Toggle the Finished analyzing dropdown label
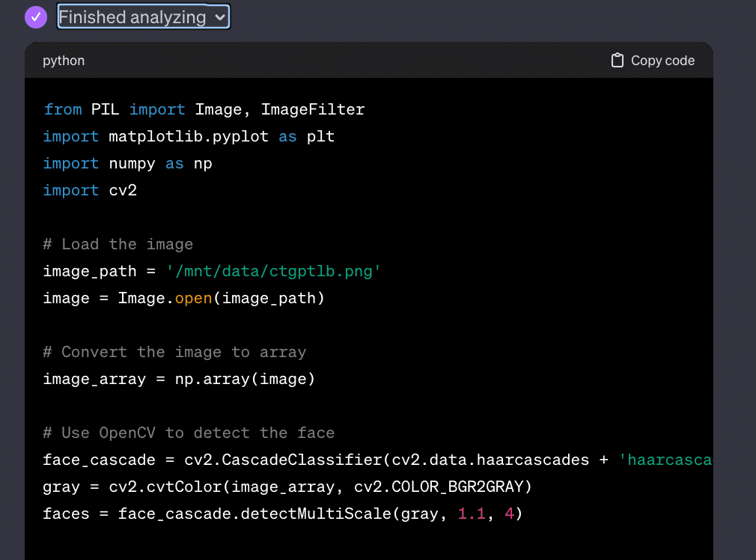The image size is (756, 560). coord(132,17)
